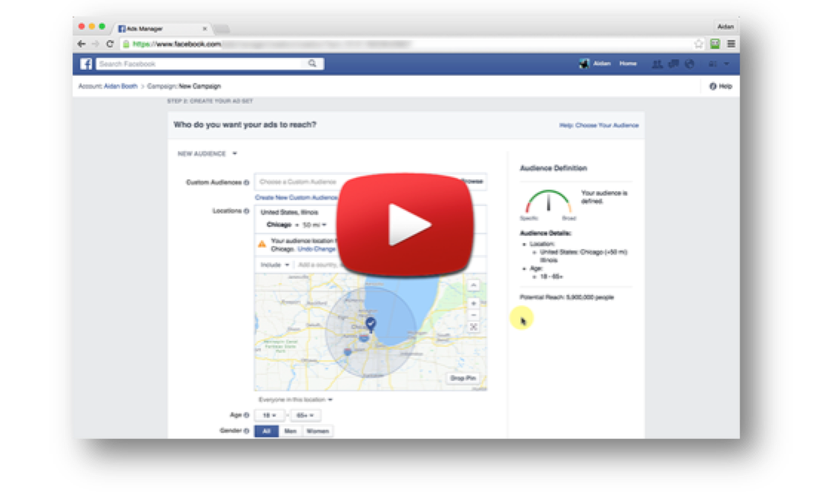Click the Choose a Custom Audience field

coord(298,182)
